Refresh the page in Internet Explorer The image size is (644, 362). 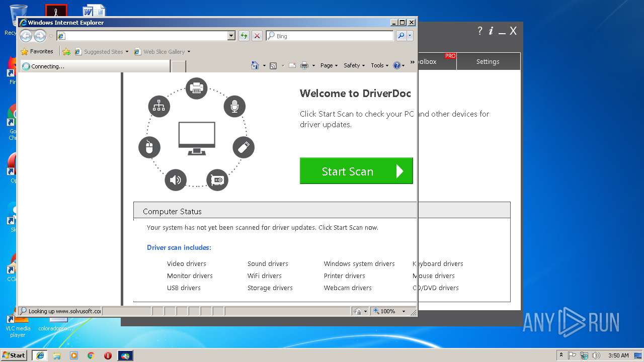point(244,36)
